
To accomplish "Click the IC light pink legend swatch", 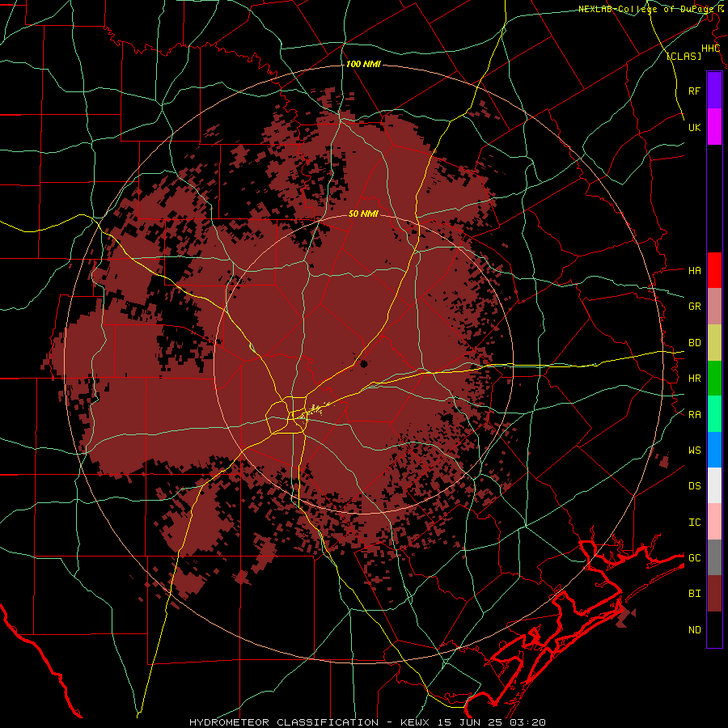I will pyautogui.click(x=714, y=522).
